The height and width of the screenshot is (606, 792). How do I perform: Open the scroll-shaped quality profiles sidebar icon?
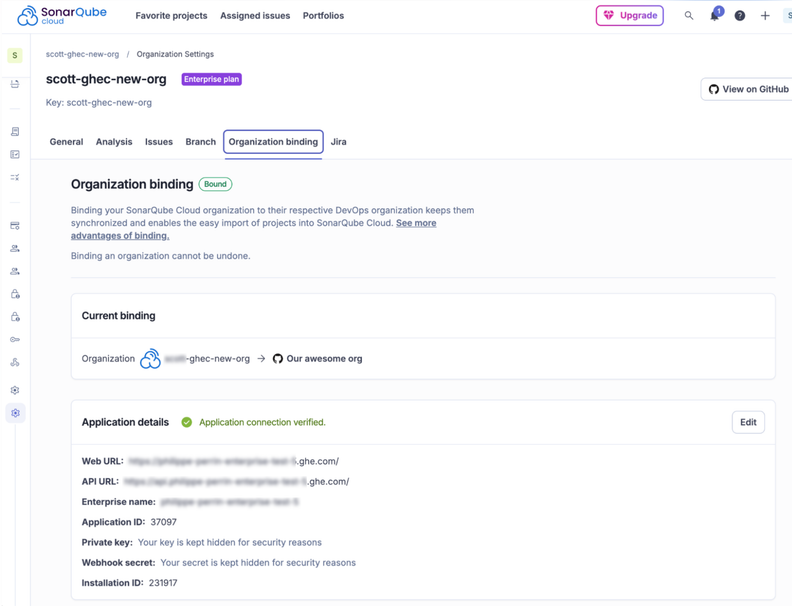coord(15,131)
